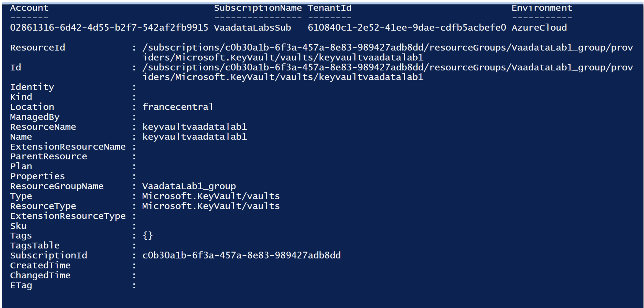644x308 pixels.
Task: Click the VaadataLab1_group resource group value
Action: pyautogui.click(x=189, y=186)
